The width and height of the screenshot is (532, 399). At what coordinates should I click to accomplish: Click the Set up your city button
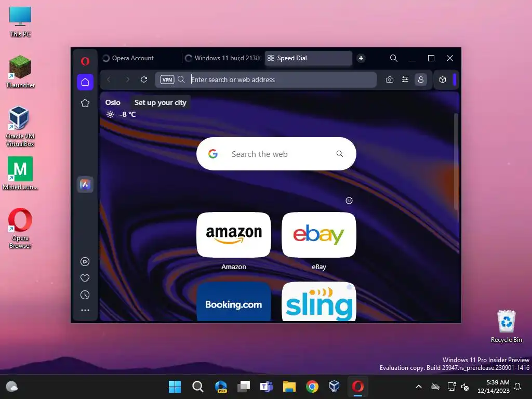[x=160, y=102]
